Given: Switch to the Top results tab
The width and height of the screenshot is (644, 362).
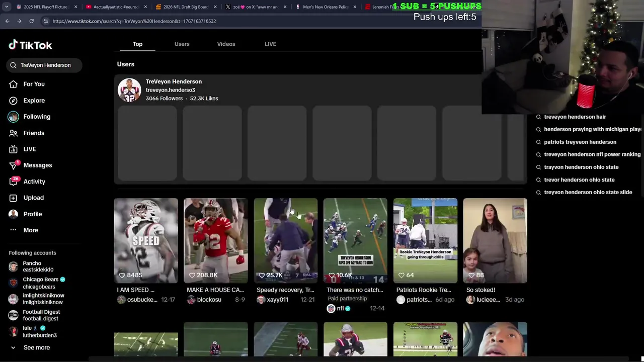Looking at the screenshot, I should tap(137, 44).
